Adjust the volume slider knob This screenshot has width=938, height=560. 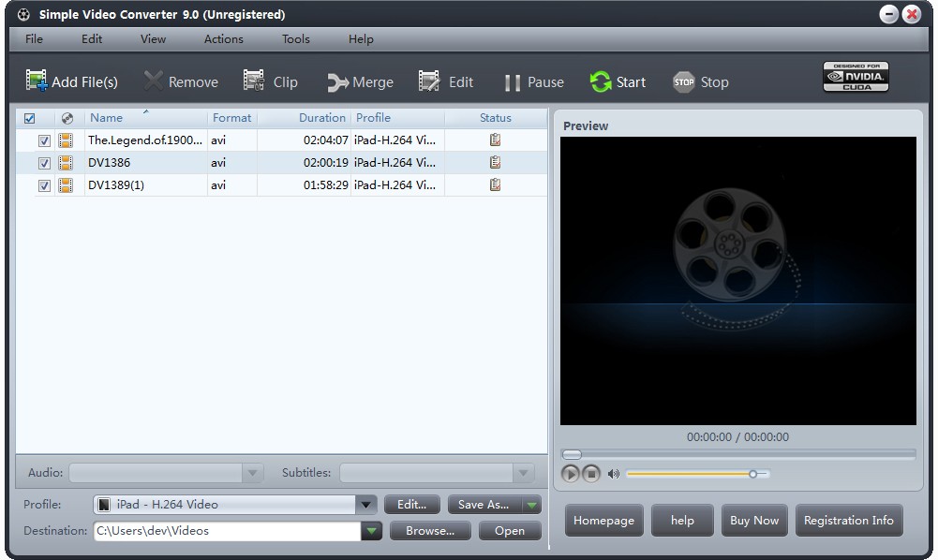pos(752,474)
